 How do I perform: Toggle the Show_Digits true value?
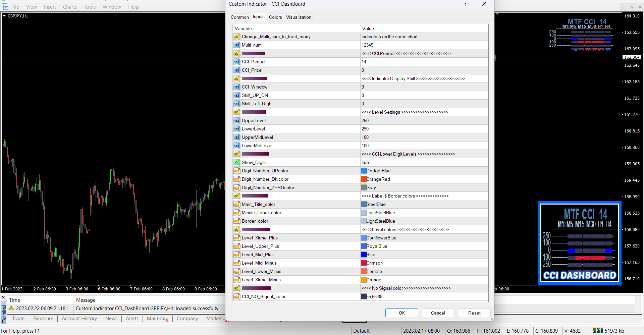(x=365, y=163)
